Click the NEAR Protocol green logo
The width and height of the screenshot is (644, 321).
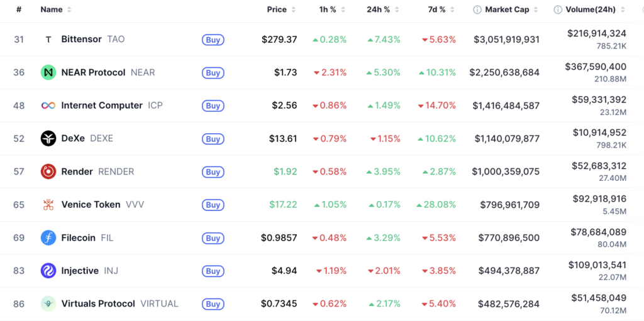pyautogui.click(x=48, y=73)
